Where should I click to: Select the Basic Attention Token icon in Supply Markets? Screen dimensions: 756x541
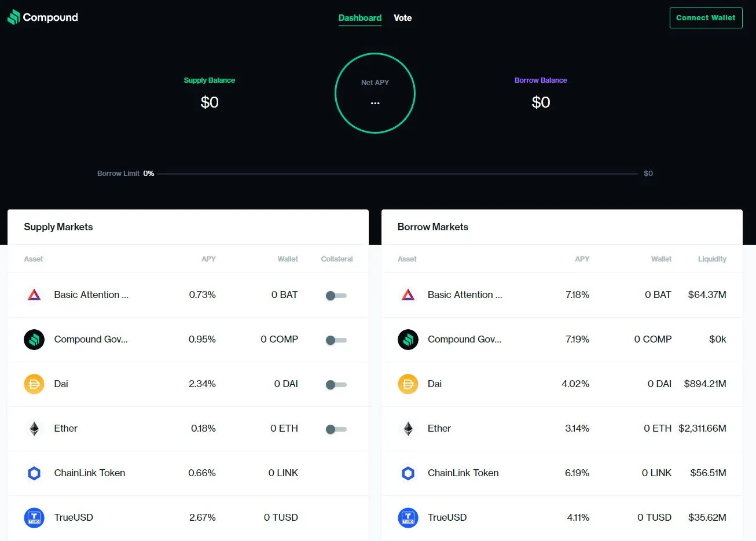coord(34,295)
